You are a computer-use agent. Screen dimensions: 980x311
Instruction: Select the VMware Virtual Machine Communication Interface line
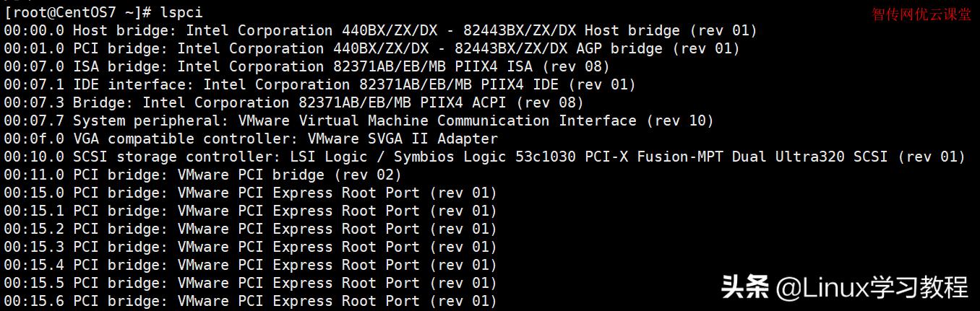pyautogui.click(x=358, y=121)
